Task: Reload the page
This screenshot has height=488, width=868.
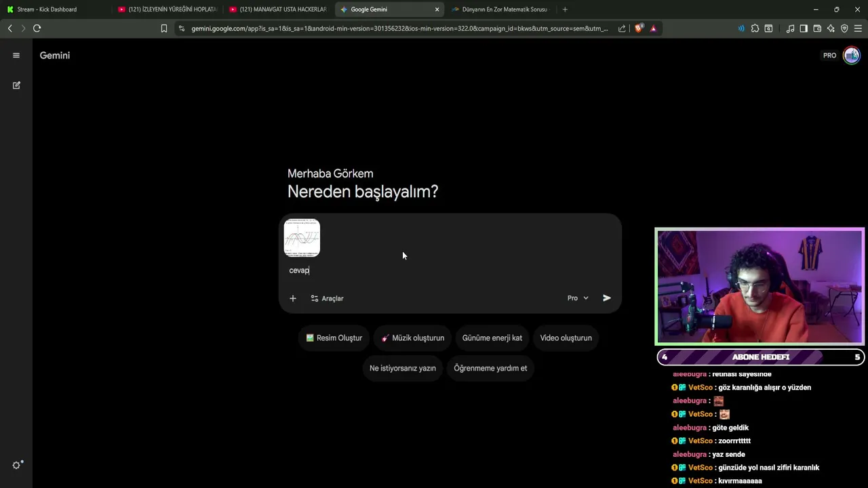Action: [x=37, y=28]
